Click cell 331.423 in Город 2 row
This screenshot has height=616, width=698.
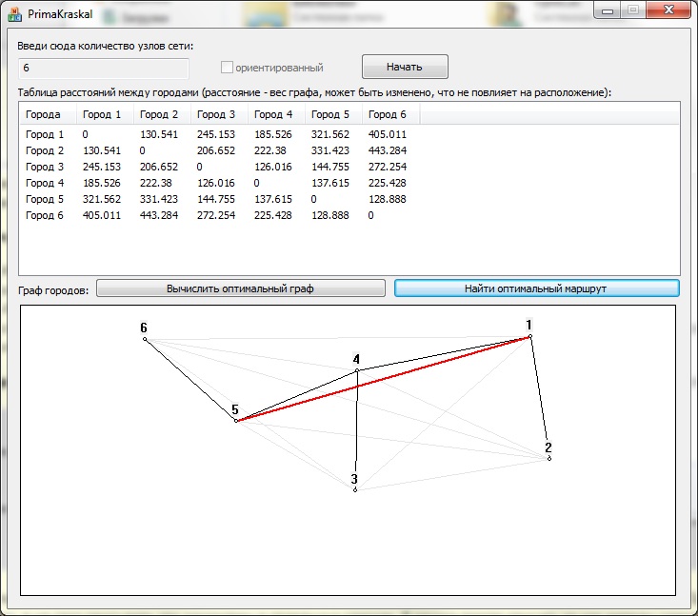coord(330,150)
